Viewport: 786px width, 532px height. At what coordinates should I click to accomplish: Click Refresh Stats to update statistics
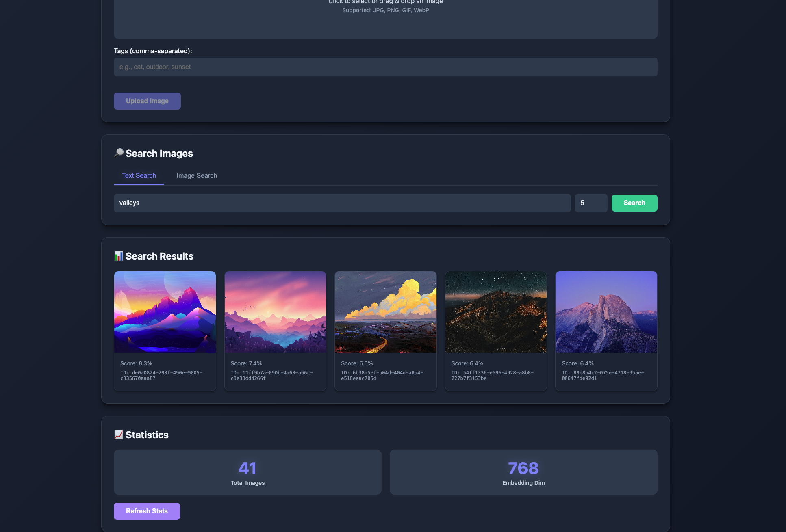click(x=147, y=511)
